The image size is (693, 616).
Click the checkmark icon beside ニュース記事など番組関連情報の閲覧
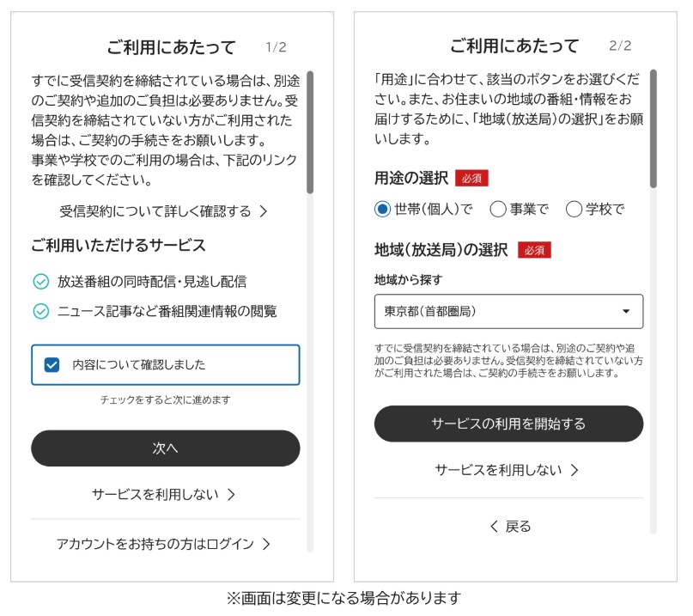click(x=40, y=311)
